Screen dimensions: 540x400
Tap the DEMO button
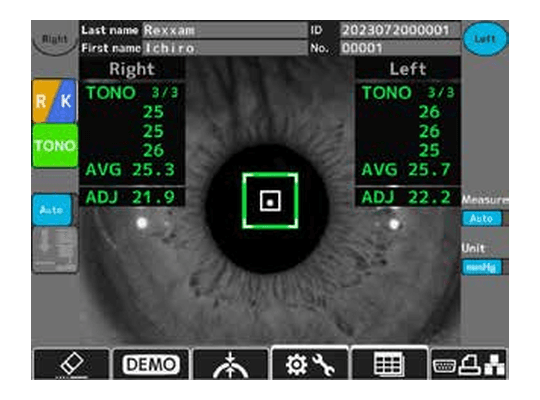point(151,364)
